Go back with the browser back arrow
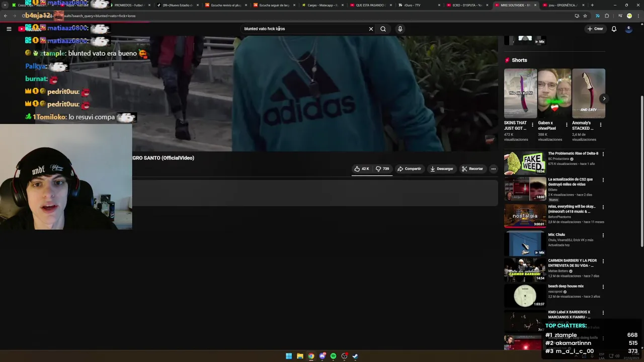 click(6, 16)
